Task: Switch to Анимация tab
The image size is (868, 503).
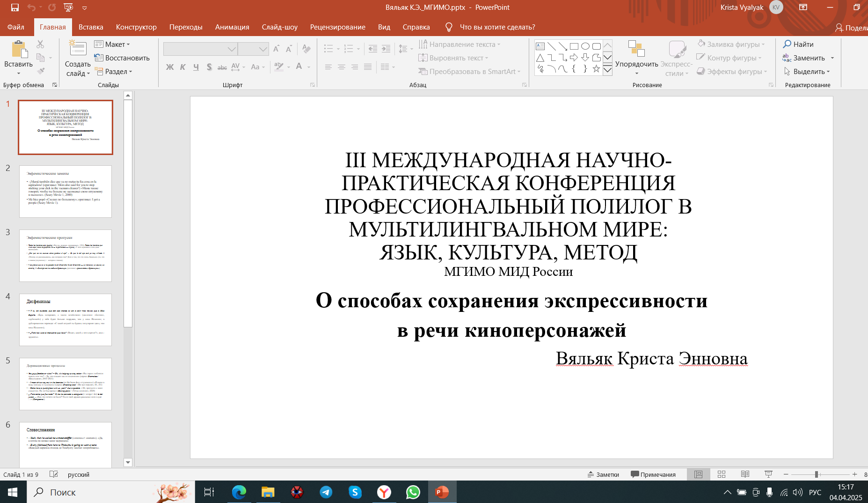Action: click(232, 27)
